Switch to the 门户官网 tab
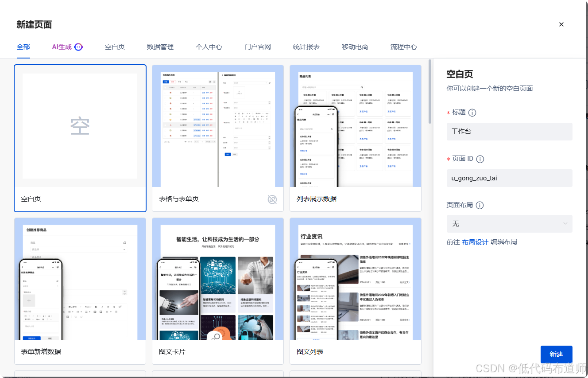Screen dimensions: 588x378 tap(258, 47)
